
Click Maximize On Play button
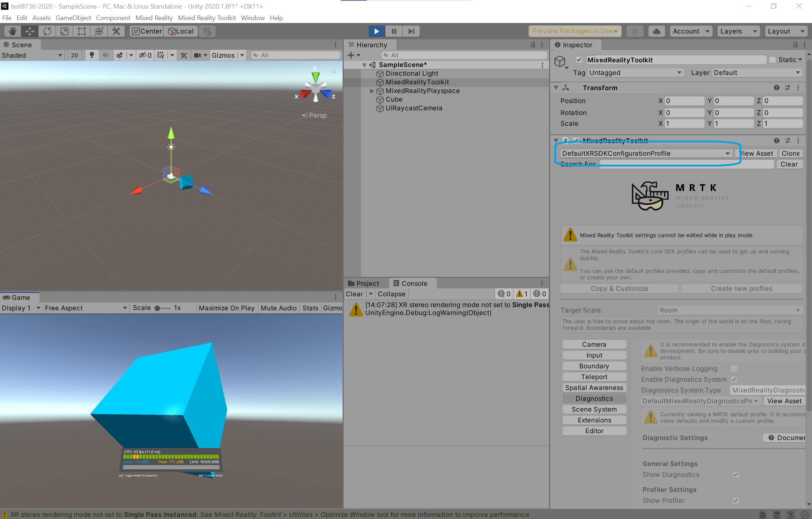coord(227,308)
